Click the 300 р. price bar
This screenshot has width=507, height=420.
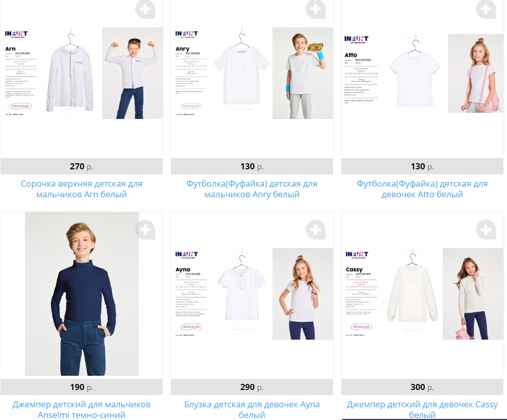click(422, 387)
